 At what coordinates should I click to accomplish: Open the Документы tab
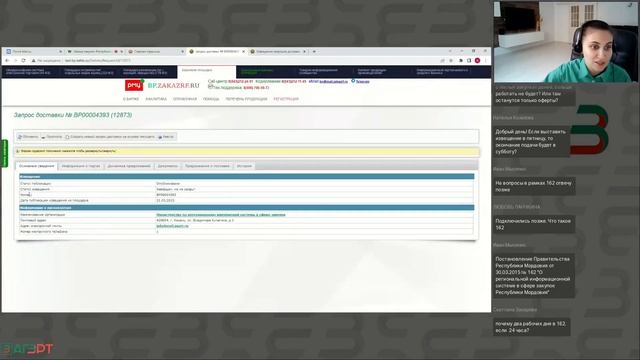[168, 166]
